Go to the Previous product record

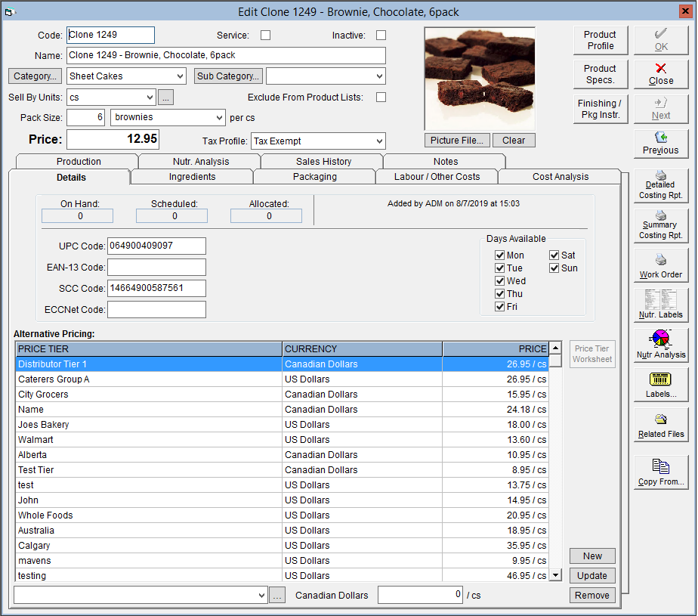660,144
